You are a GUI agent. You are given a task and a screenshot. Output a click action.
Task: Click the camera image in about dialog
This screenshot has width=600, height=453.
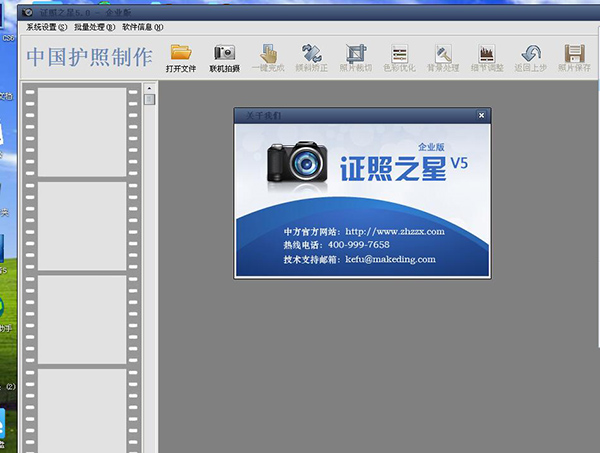[x=297, y=162]
